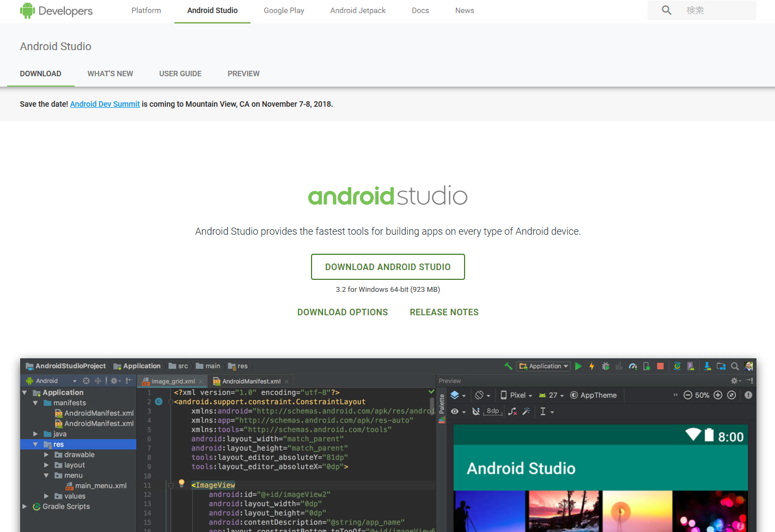Image resolution: width=775 pixels, height=532 pixels.
Task: Click the layout warnings exclamation icon
Action: [x=748, y=395]
